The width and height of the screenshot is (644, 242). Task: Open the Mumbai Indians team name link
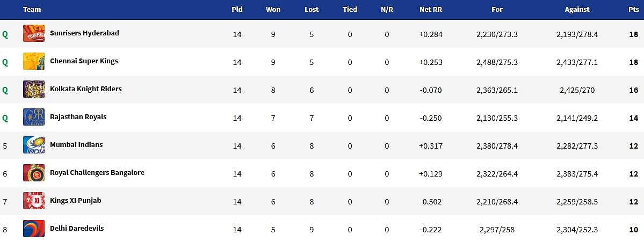(x=76, y=145)
